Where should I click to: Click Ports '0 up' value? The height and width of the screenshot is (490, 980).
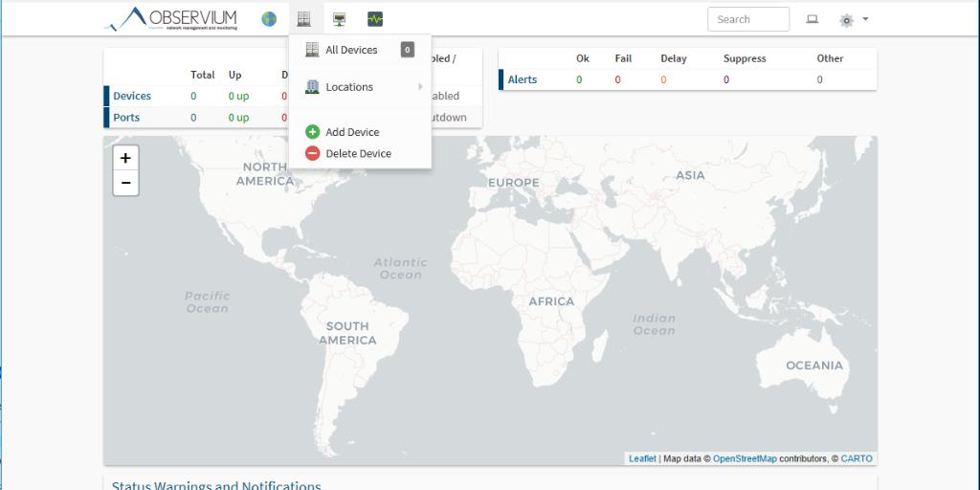[x=238, y=118]
